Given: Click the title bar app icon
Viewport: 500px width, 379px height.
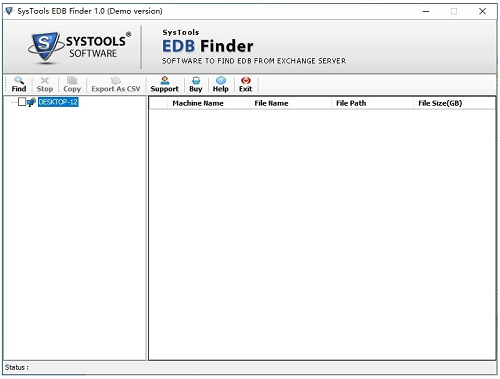Looking at the screenshot, I should tap(9, 11).
